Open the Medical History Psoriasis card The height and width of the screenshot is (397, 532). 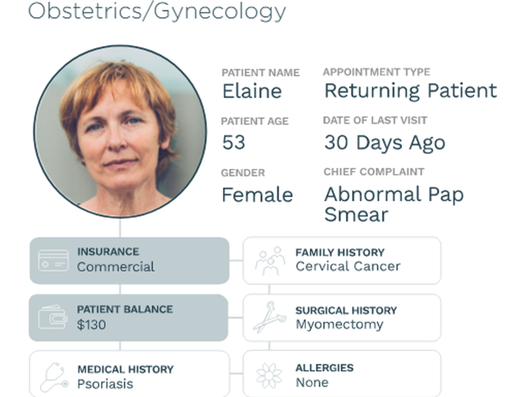click(x=129, y=374)
